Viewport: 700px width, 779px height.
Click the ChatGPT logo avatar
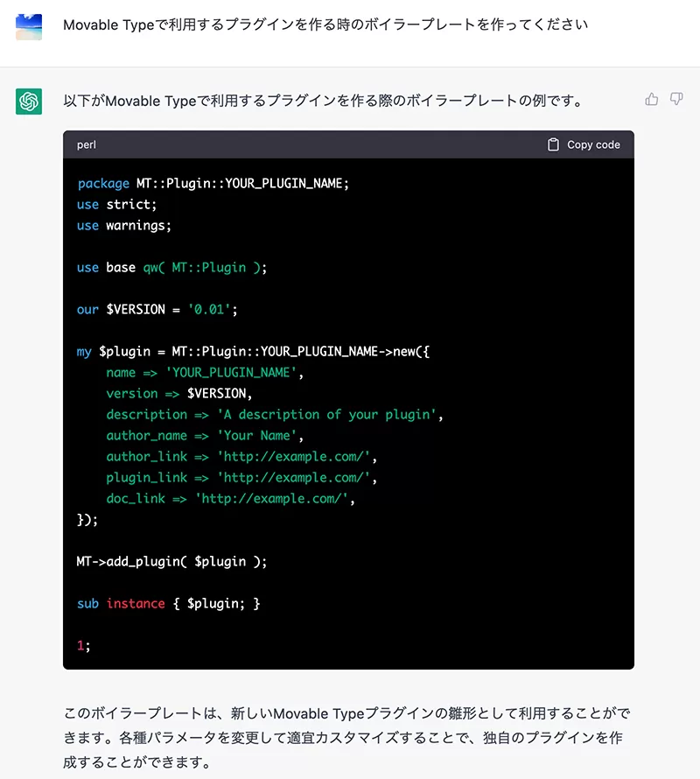tap(29, 102)
